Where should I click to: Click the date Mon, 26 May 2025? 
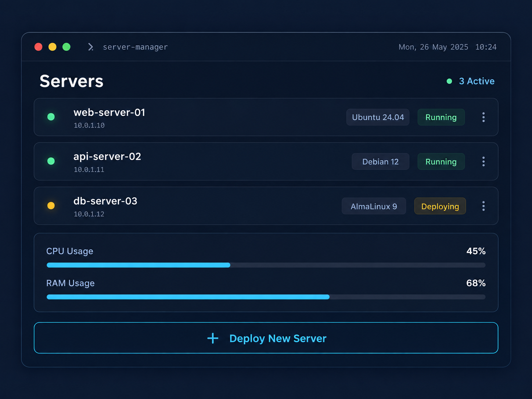coord(434,47)
